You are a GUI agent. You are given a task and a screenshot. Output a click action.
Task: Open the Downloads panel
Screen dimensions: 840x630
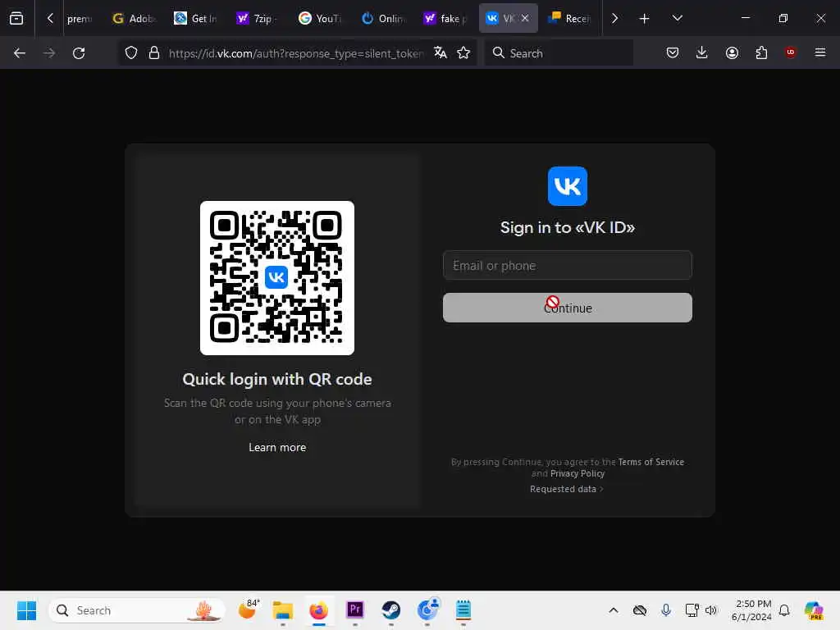tap(702, 52)
